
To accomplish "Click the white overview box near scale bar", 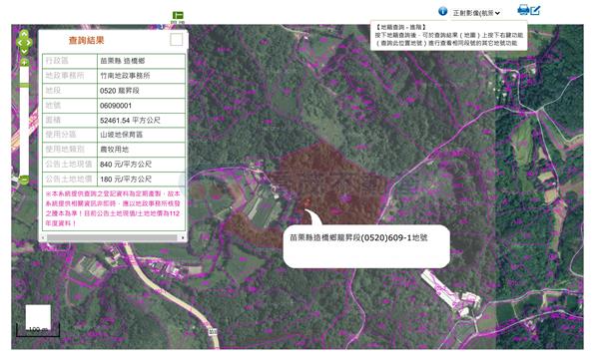I will tap(38, 316).
